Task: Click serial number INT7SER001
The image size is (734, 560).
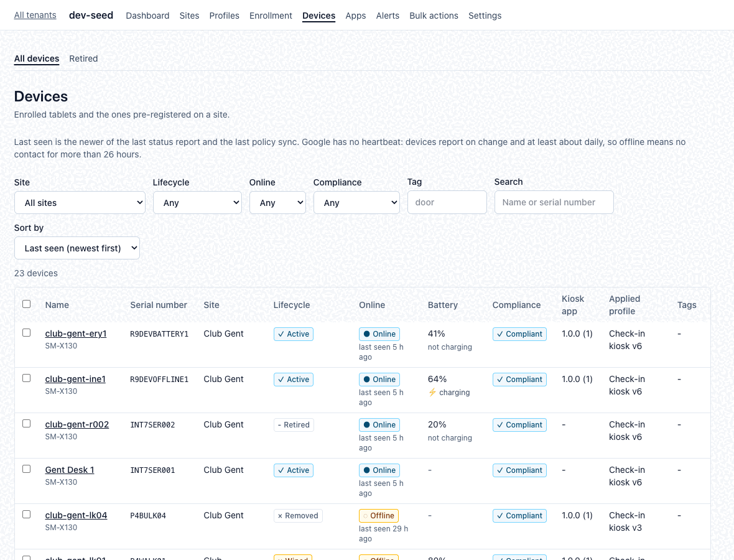Action: click(152, 470)
